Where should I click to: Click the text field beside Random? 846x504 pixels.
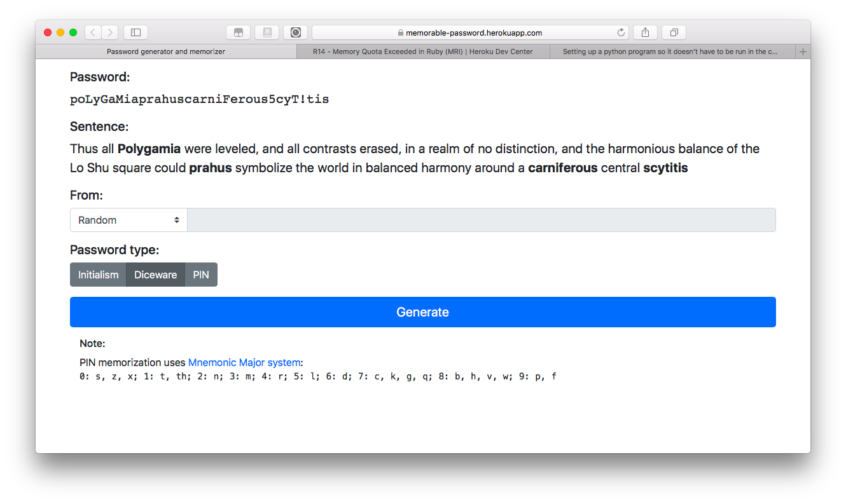tap(481, 220)
